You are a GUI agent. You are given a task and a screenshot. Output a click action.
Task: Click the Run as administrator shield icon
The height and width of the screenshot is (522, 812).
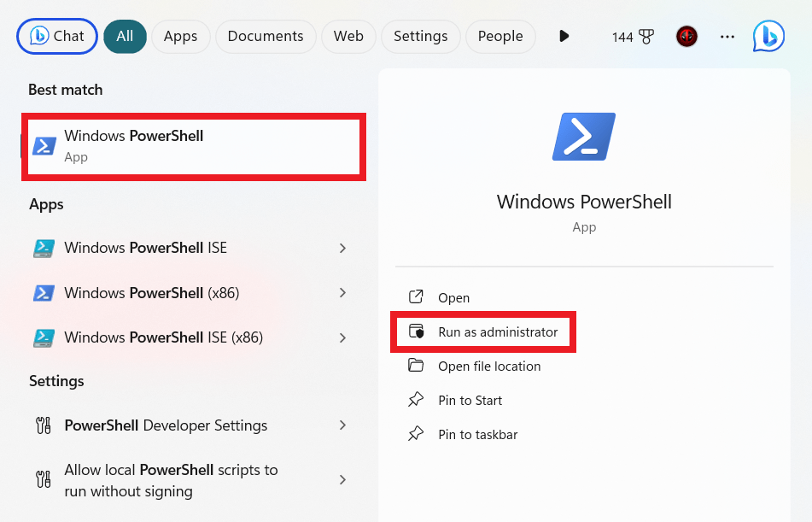click(x=417, y=331)
